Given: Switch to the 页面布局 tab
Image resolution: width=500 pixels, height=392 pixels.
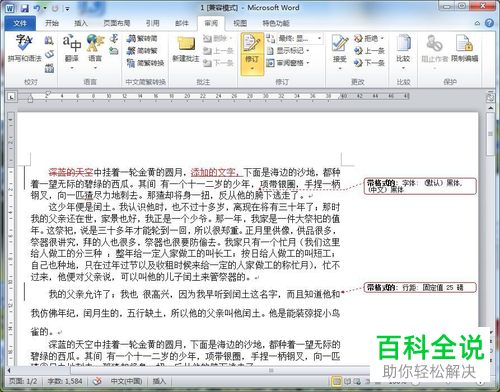Looking at the screenshot, I should 117,23.
